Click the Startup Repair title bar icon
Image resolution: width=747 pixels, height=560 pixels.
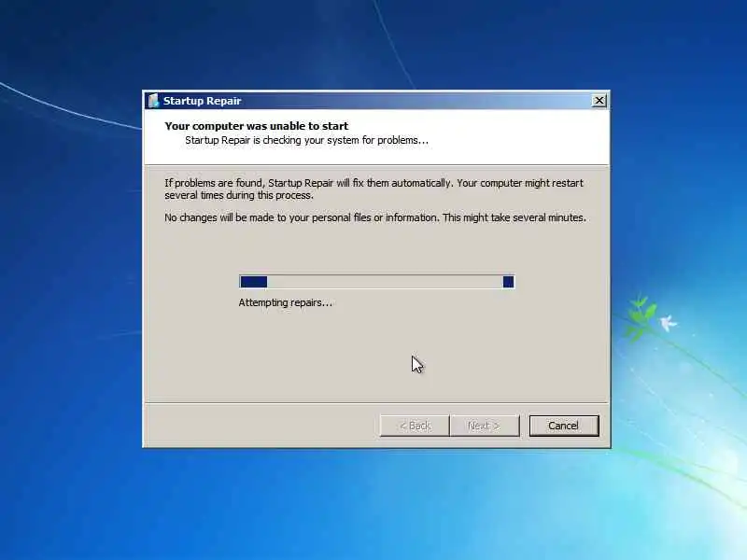[153, 101]
